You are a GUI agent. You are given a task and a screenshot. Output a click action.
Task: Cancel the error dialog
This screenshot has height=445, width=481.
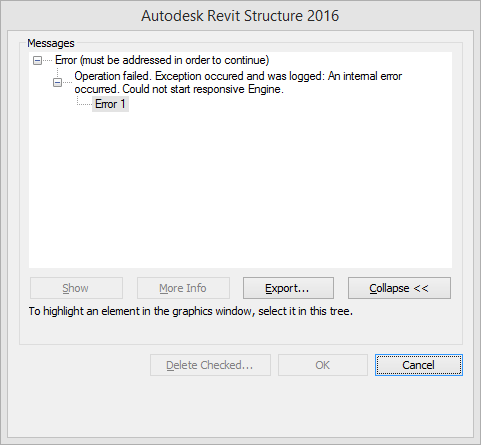[419, 365]
